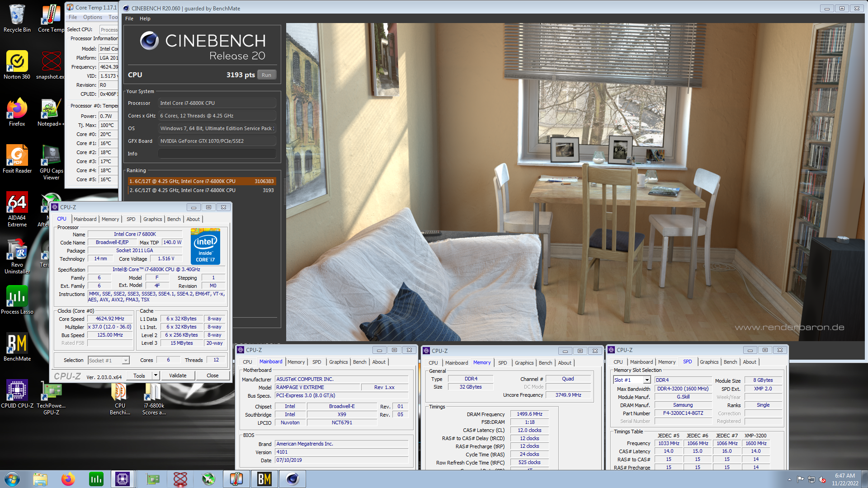Viewport: 868px width, 488px height.
Task: Run the Cinebench CPU test
Action: point(266,75)
